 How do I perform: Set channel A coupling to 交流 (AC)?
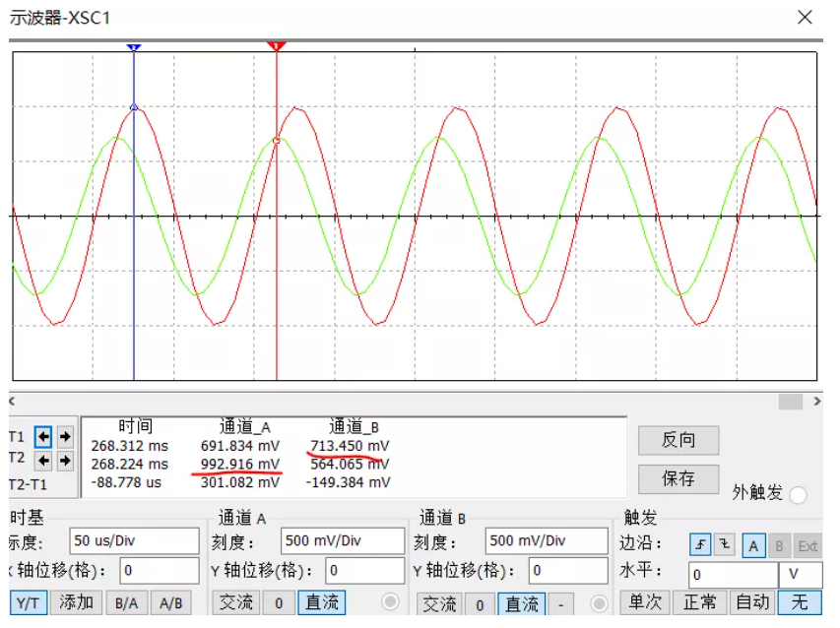(x=235, y=602)
